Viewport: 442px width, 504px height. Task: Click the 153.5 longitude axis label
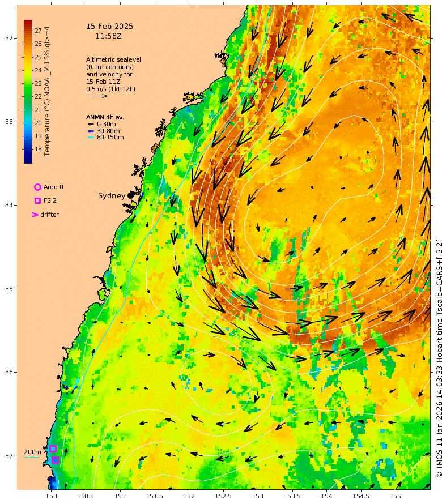click(292, 496)
